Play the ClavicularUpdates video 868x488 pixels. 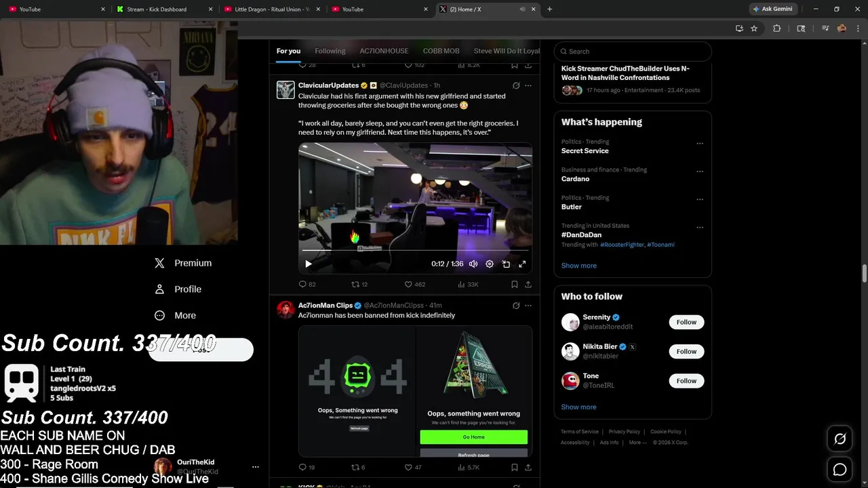click(308, 264)
